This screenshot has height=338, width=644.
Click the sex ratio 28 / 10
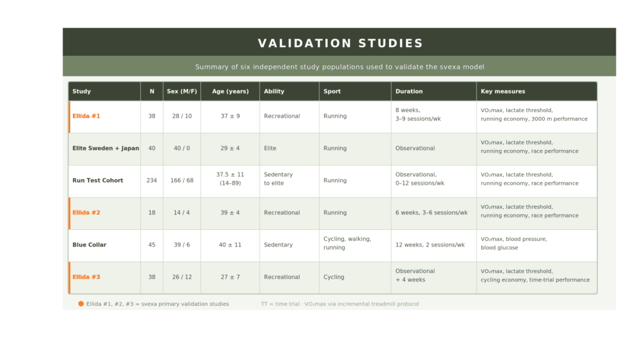click(x=182, y=116)
